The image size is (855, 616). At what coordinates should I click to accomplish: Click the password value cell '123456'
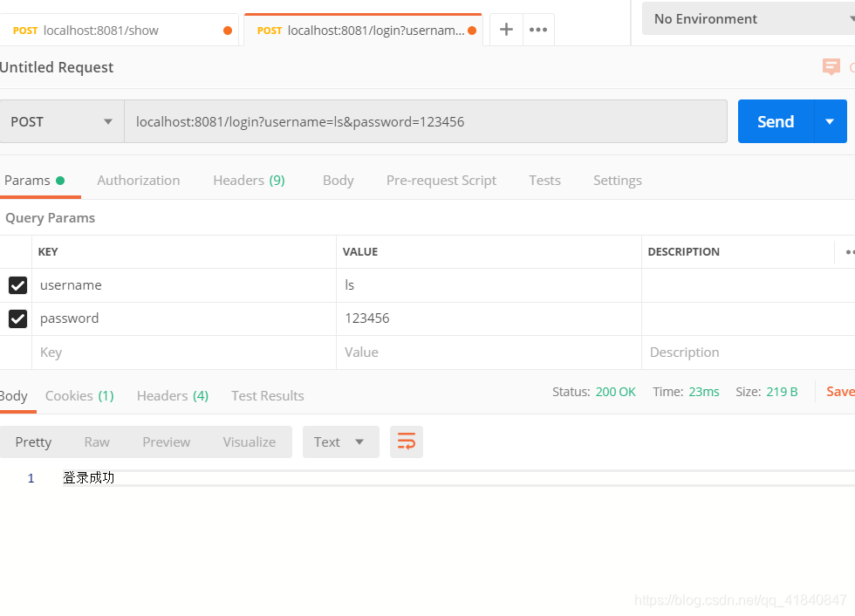point(489,318)
